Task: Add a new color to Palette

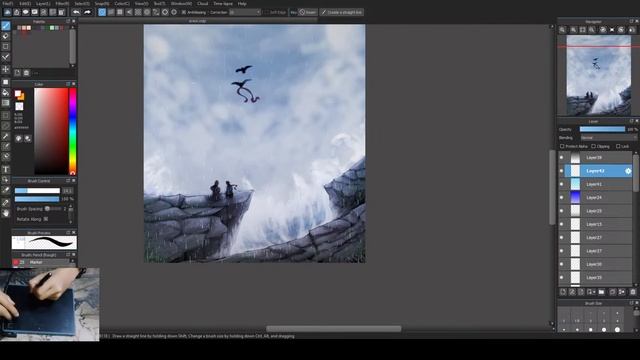Action: tap(18, 73)
